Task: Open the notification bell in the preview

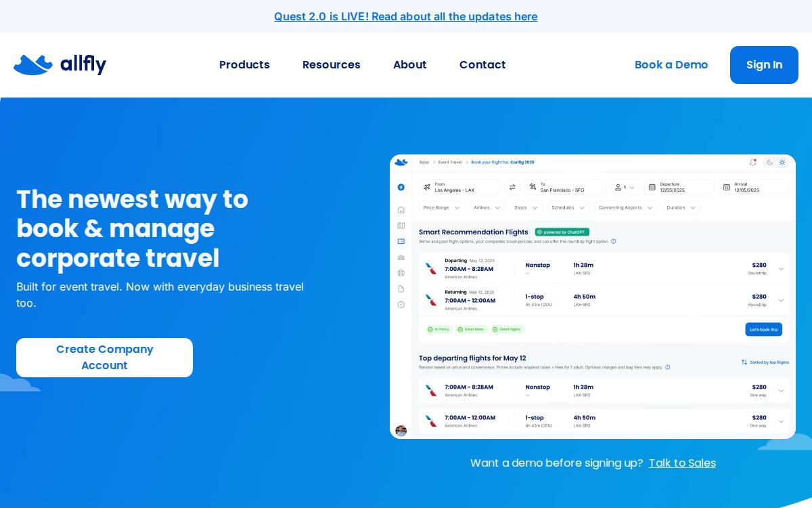Action: 753,162
